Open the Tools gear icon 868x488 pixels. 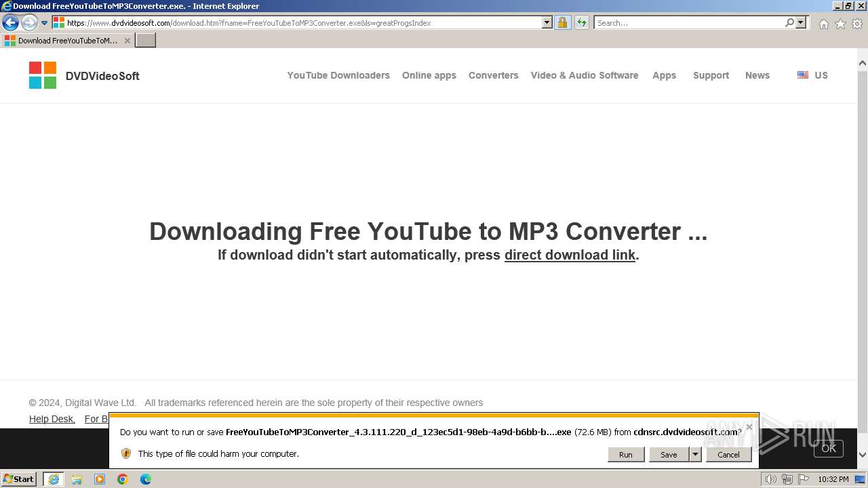coord(857,24)
